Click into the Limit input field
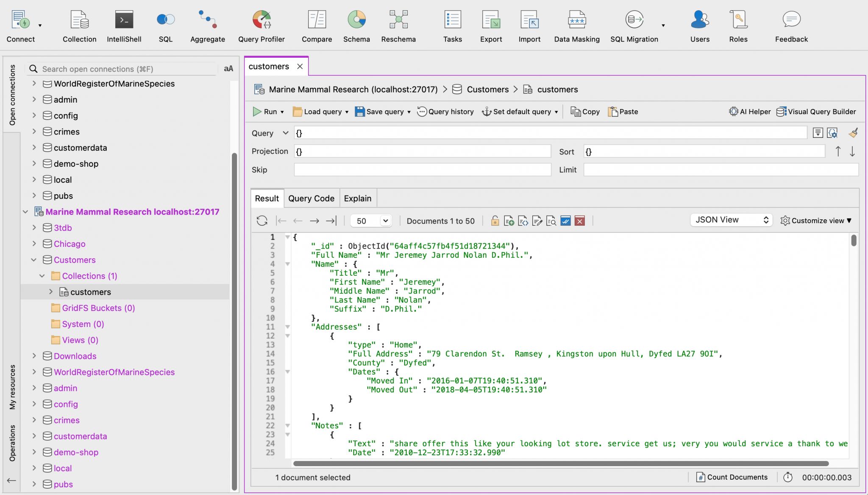This screenshot has height=495, width=868. pos(721,170)
